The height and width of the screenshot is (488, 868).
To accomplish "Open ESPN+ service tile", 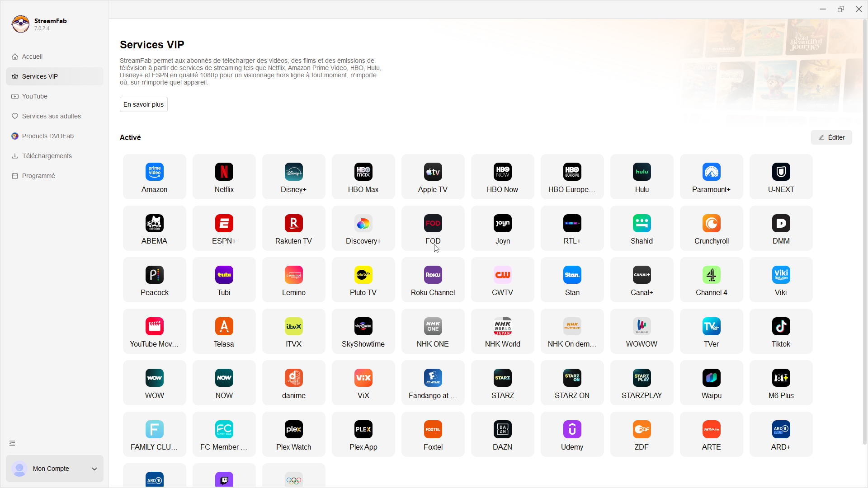I will [224, 228].
